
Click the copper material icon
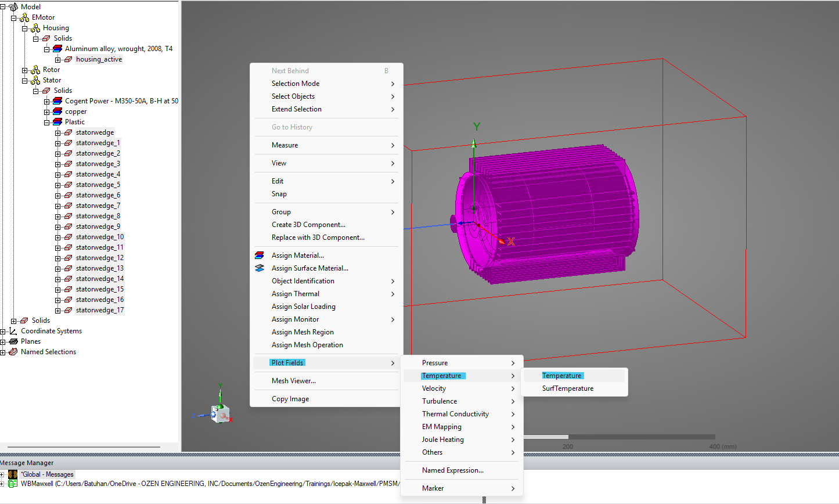[57, 111]
